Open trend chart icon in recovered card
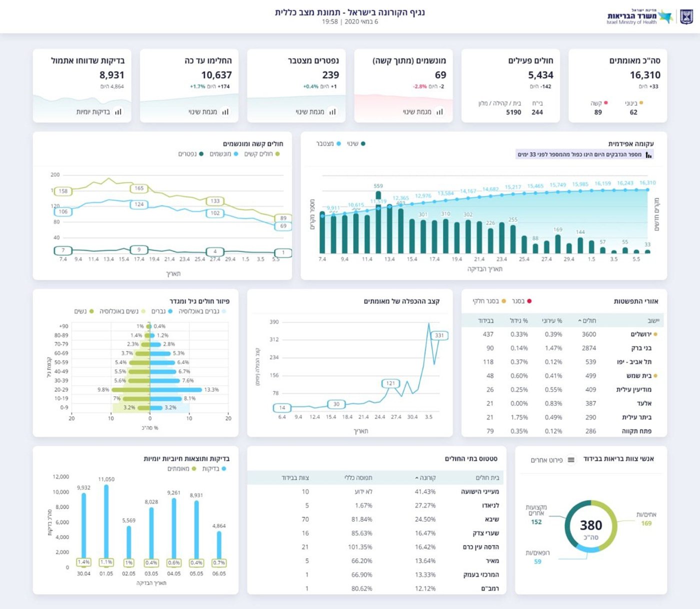Screen dimensions: 700x609 point(225,112)
